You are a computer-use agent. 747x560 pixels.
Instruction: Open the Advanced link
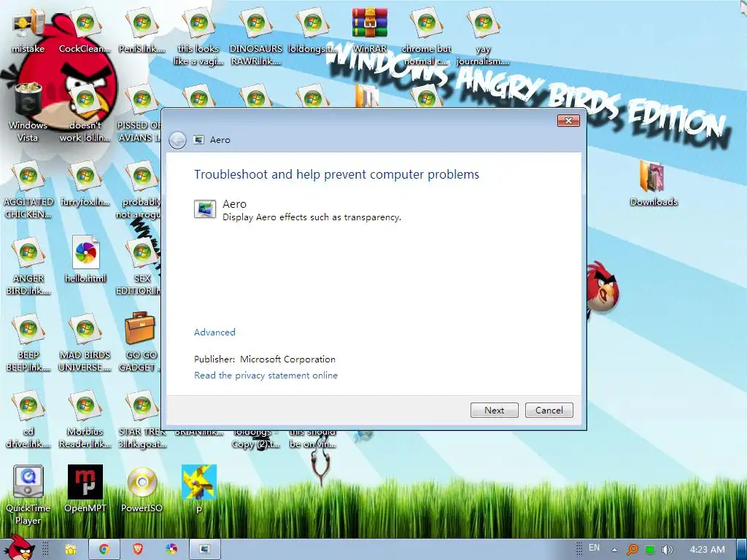coord(214,332)
